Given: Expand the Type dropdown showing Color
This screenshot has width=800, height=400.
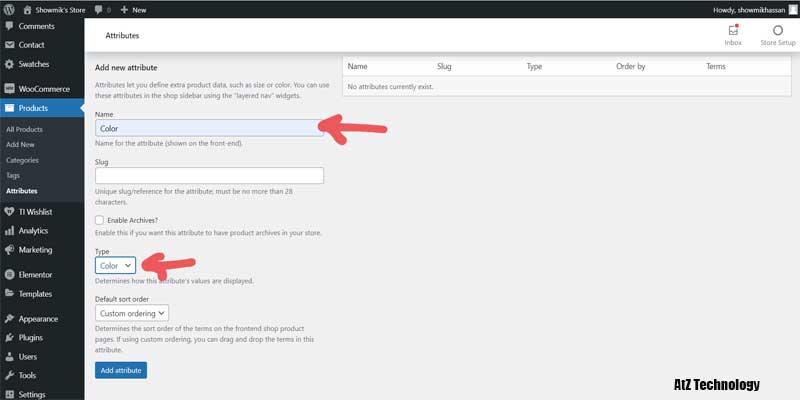Looking at the screenshot, I should (115, 265).
